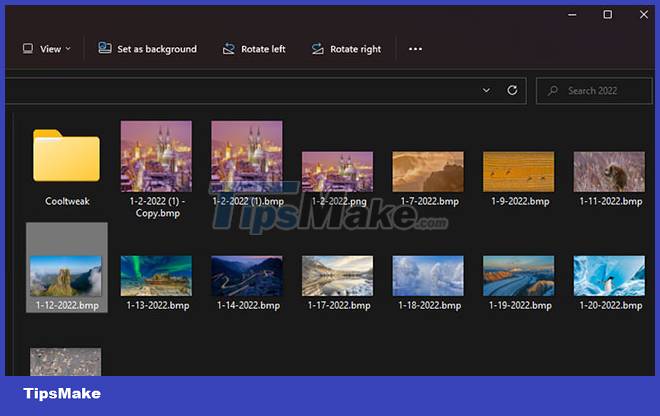Click the file name 1-9-2022.bmp
Screen dimensions: 660x416
click(520, 201)
